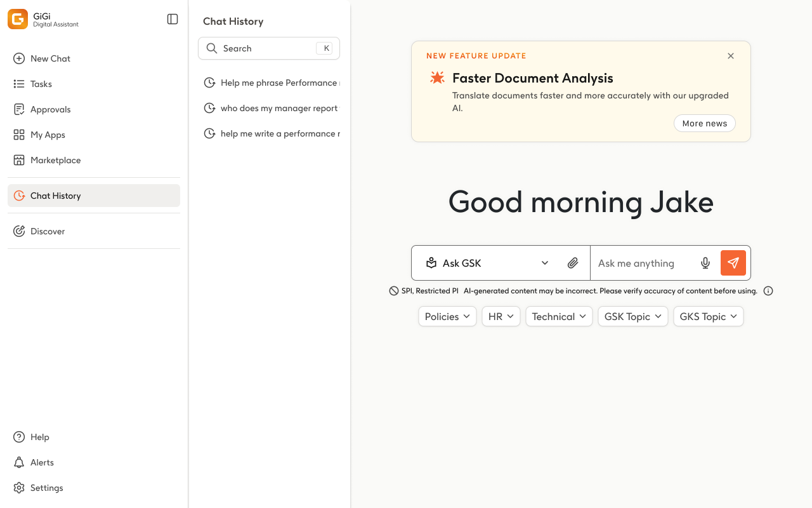Click the SPI restricted prohibition icon
The height and width of the screenshot is (508, 812).
point(394,291)
